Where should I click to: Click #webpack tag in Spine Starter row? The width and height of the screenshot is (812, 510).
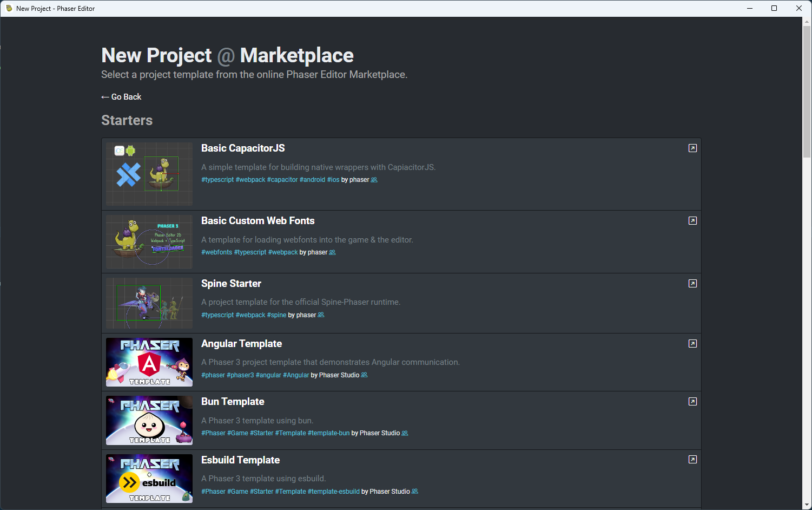(250, 315)
